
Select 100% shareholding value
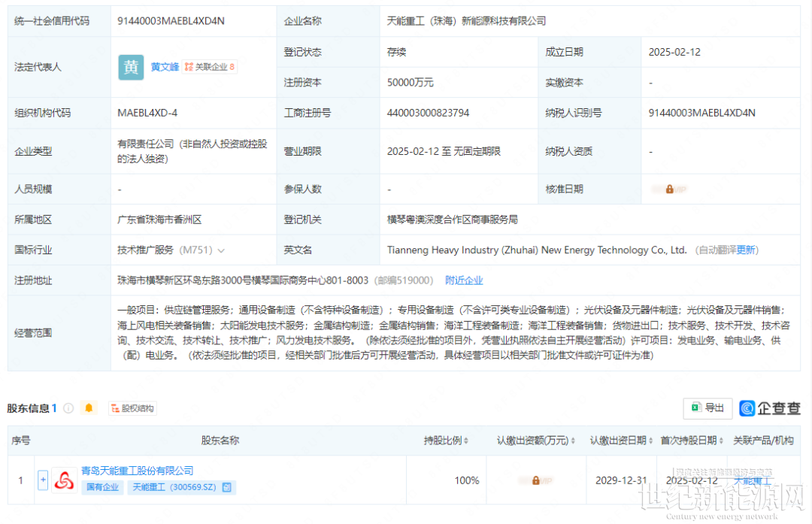[x=467, y=481]
